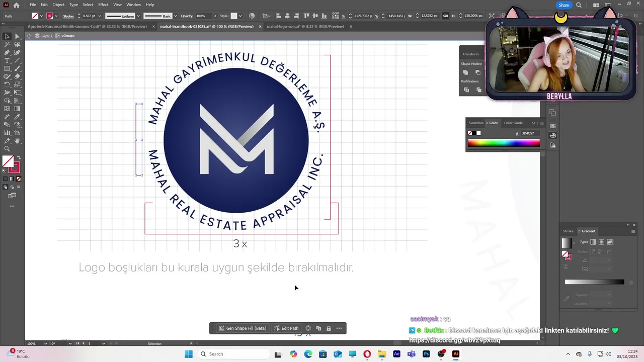Open the stroke color dropdown in control bar
The image size is (644, 362).
(55, 16)
